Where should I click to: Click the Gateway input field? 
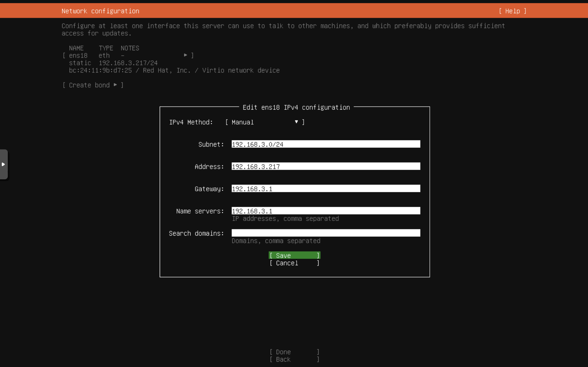click(x=326, y=189)
